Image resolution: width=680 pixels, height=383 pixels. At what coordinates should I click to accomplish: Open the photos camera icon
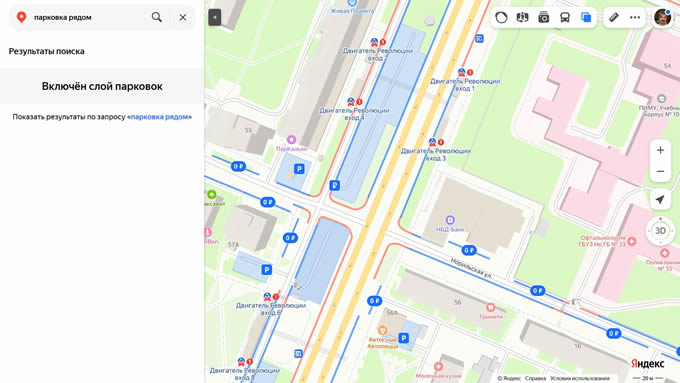[543, 17]
